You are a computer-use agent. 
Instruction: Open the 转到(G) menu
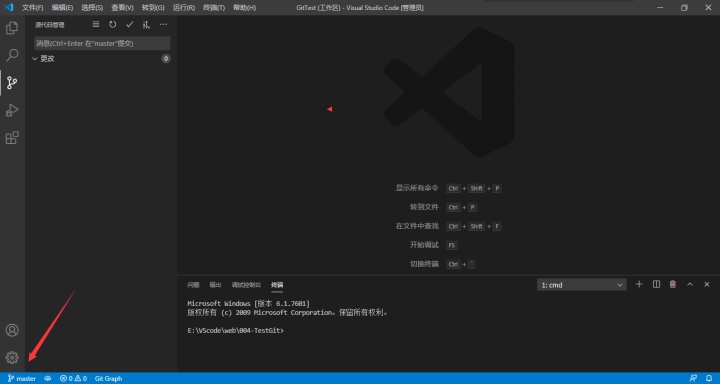click(x=153, y=8)
